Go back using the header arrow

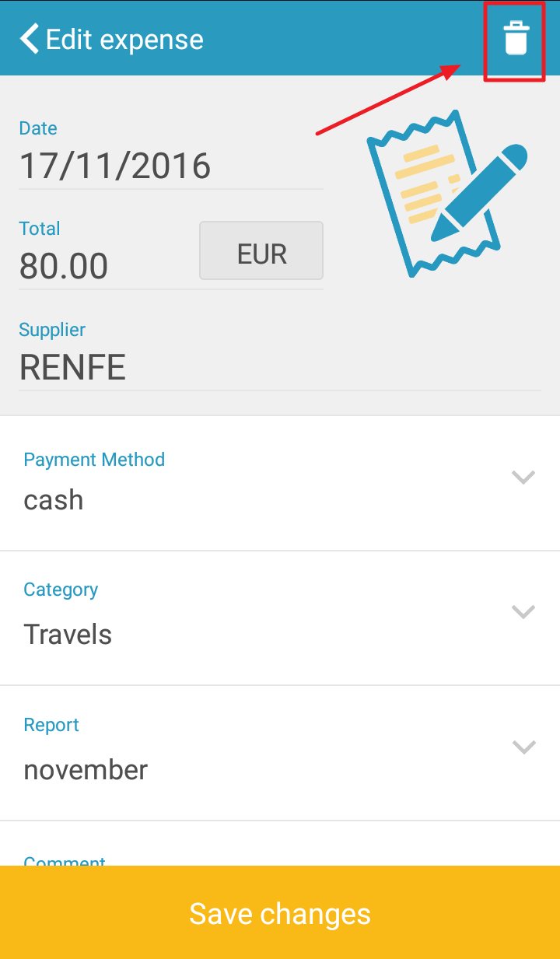(30, 39)
